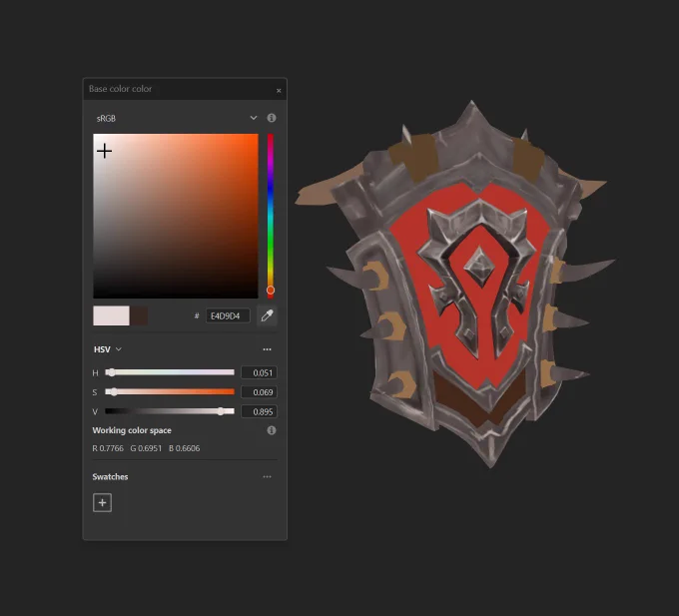Click the Swatches section heading
Image resolution: width=679 pixels, height=616 pixels.
pyautogui.click(x=110, y=476)
